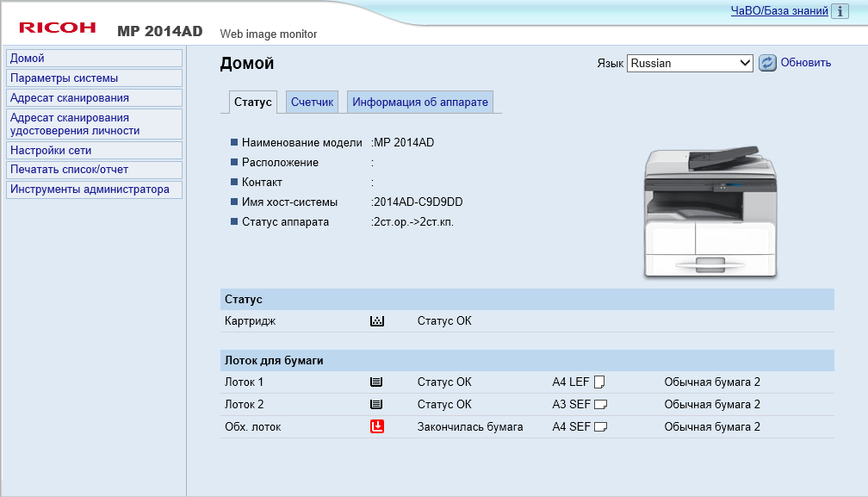The height and width of the screenshot is (497, 868).
Task: Open Домой in the sidebar menu
Action: (94, 58)
